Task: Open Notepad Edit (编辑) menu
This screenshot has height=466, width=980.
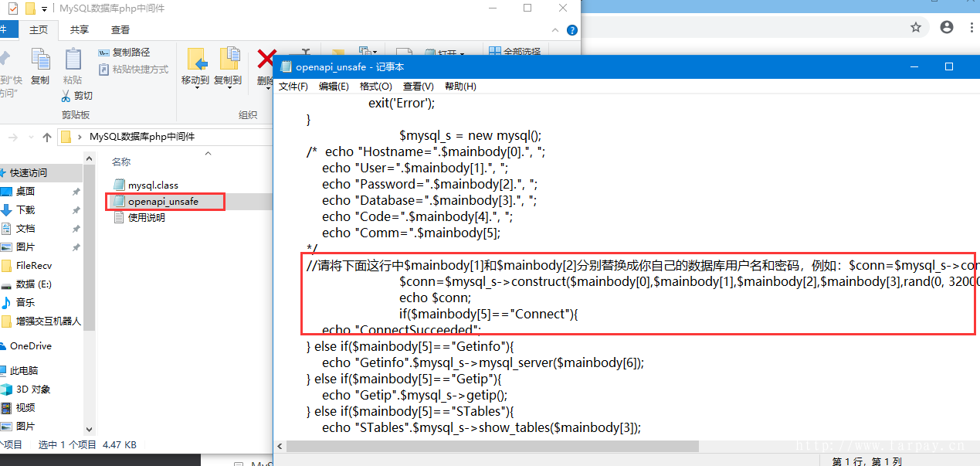Action: click(334, 87)
